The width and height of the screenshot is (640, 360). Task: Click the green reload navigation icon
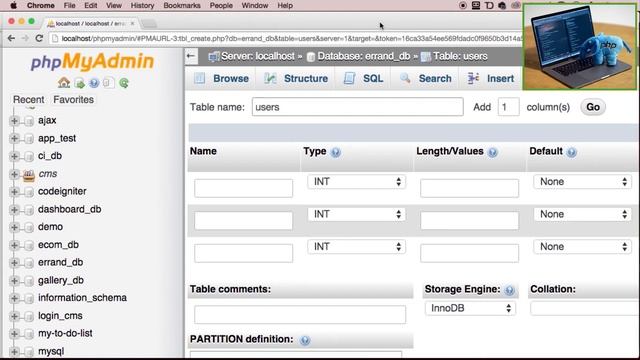coord(124,83)
